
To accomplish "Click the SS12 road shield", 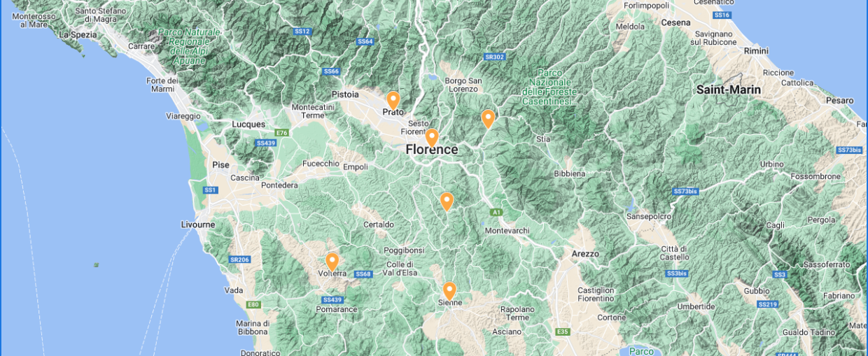I will 302,31.
